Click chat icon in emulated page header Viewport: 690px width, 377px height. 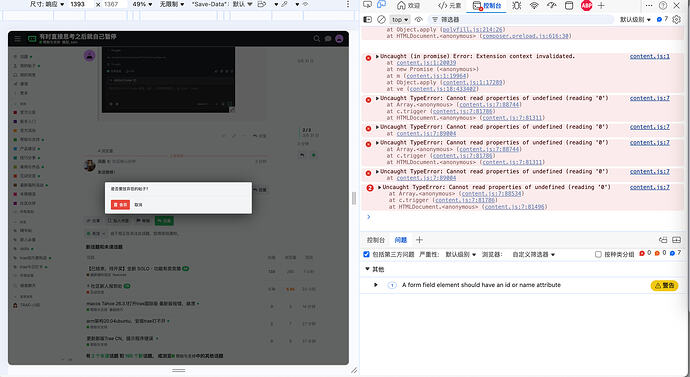point(328,39)
